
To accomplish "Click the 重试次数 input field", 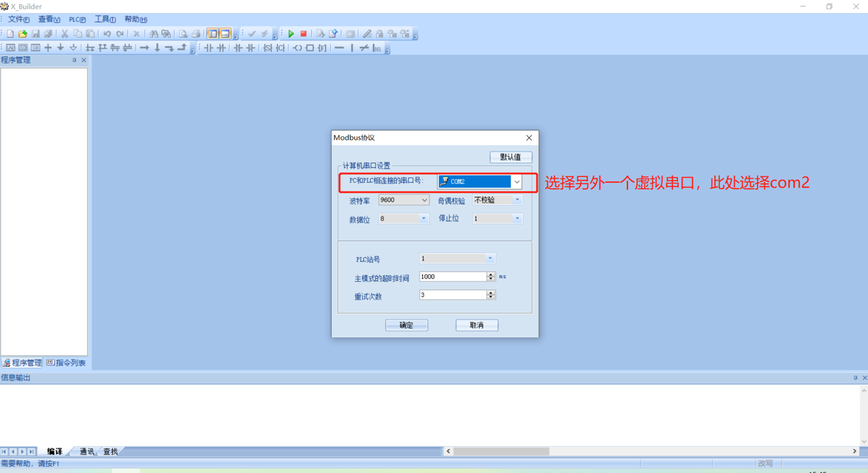I will point(453,295).
